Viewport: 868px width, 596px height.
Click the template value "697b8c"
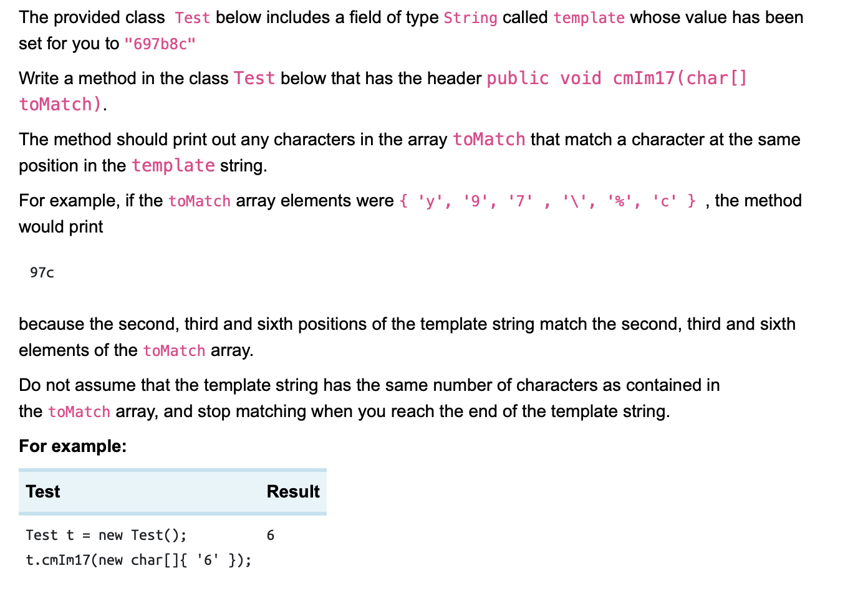(x=160, y=44)
